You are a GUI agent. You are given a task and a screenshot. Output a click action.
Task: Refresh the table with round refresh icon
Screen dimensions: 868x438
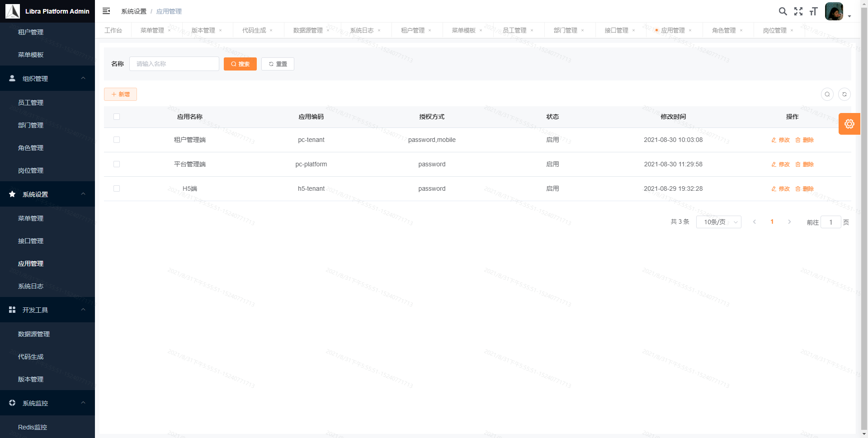844,94
